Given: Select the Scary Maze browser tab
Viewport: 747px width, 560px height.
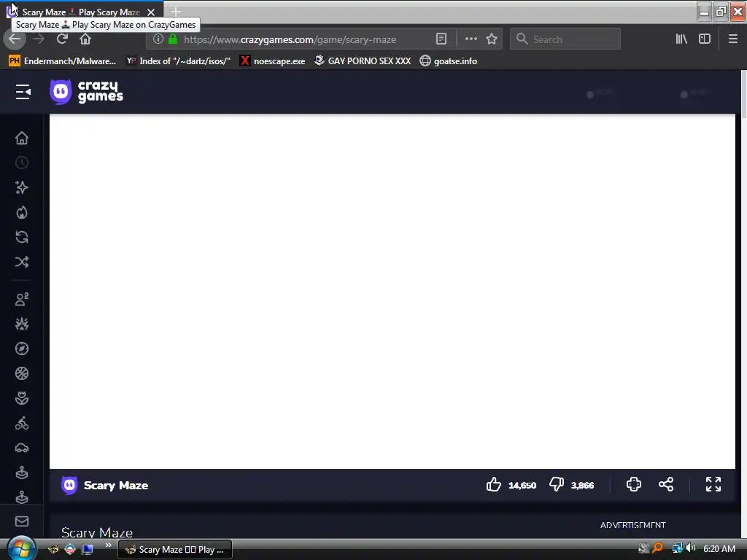Looking at the screenshot, I should click(82, 12).
